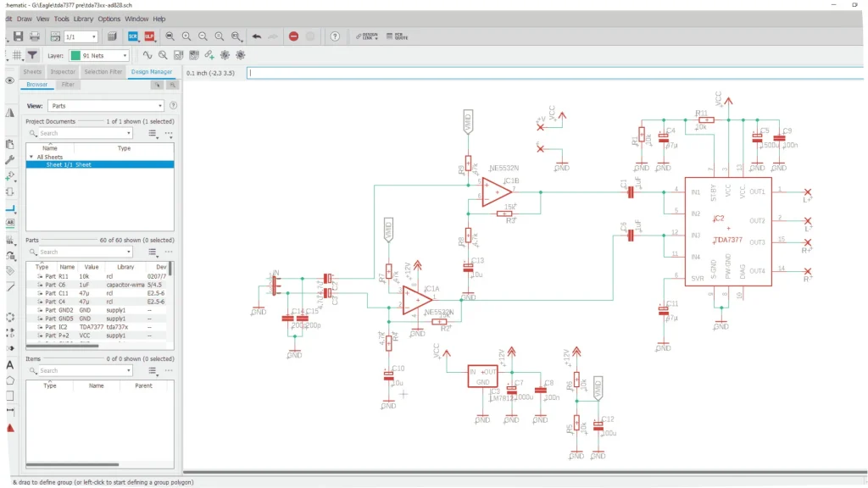The height and width of the screenshot is (488, 868).
Task: Open the View dropdown set to Parts
Action: pos(104,105)
